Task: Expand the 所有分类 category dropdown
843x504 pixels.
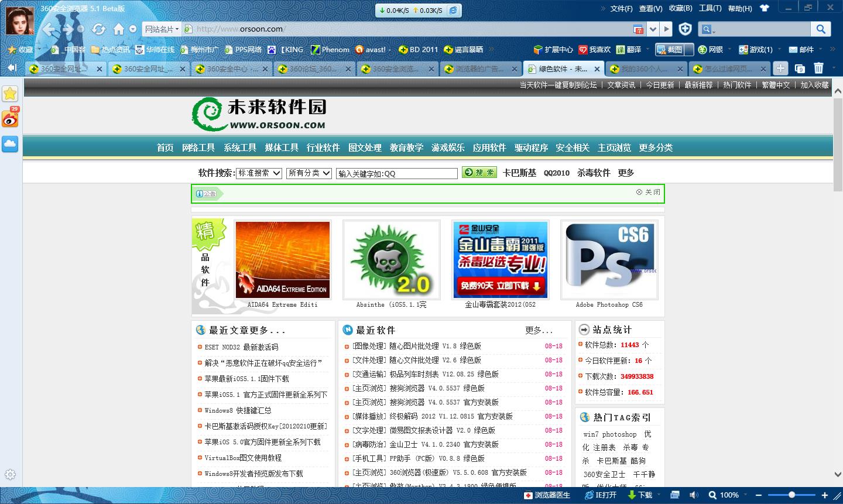Action: [308, 173]
